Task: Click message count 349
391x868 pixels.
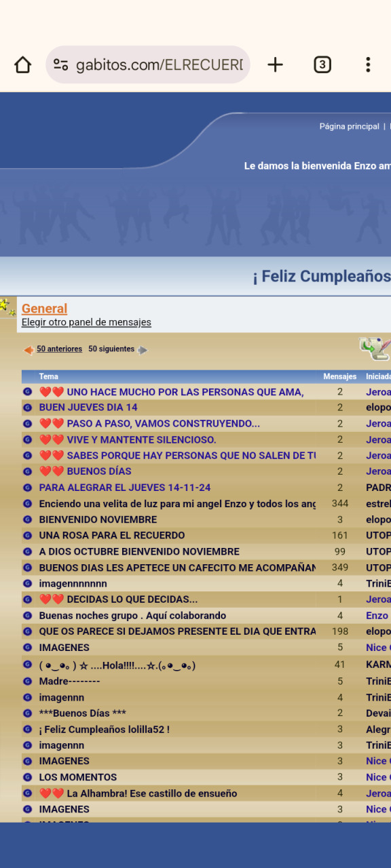Action: [x=340, y=568]
